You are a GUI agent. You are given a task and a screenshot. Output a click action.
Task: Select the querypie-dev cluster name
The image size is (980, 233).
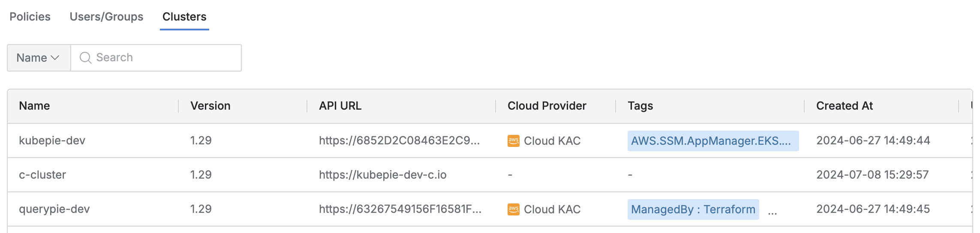(54, 209)
